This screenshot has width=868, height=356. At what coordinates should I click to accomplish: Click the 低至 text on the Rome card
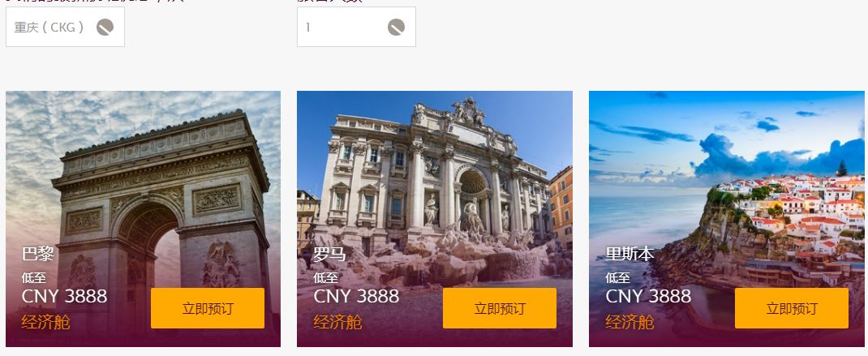pos(325,277)
